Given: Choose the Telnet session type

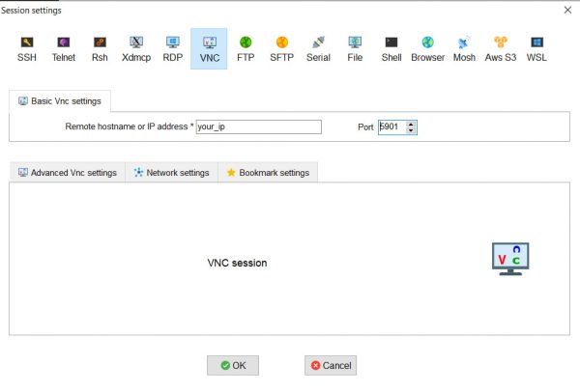Looking at the screenshot, I should pos(64,49).
